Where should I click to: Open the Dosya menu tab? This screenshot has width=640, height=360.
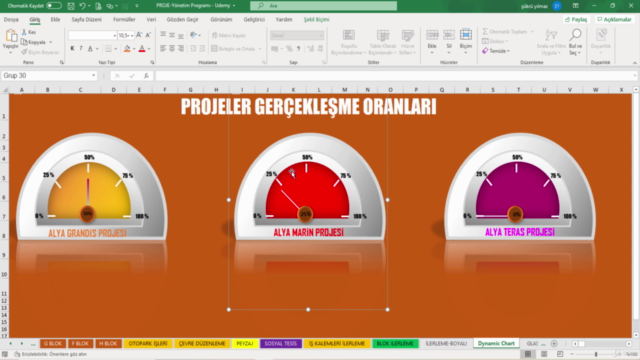(11, 19)
